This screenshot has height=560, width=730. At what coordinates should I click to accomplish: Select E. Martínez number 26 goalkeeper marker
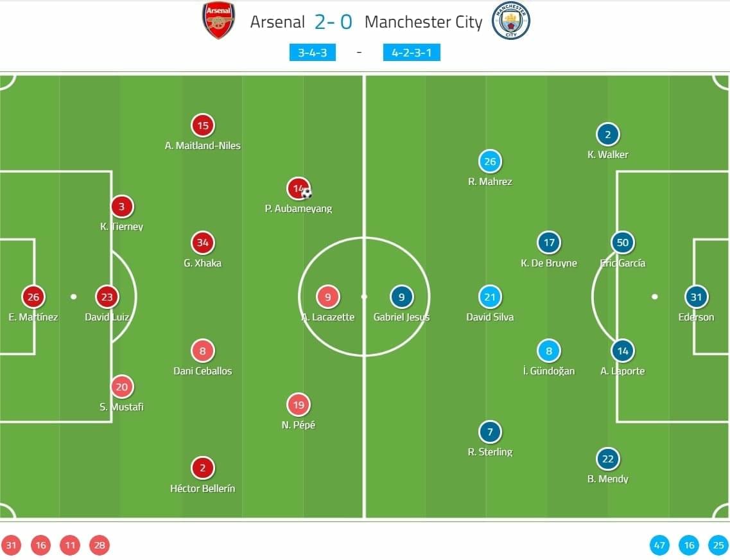click(x=33, y=297)
